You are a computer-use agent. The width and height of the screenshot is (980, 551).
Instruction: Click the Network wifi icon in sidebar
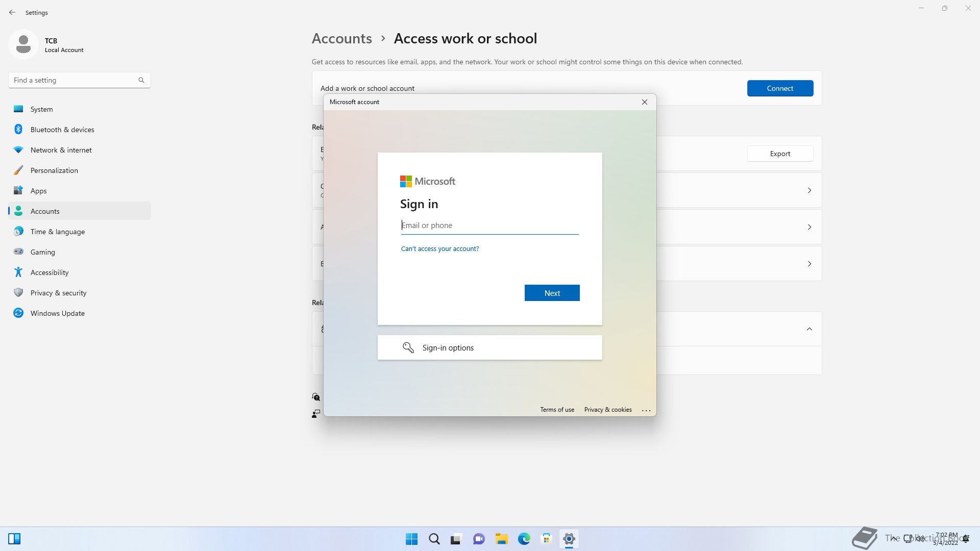click(18, 149)
